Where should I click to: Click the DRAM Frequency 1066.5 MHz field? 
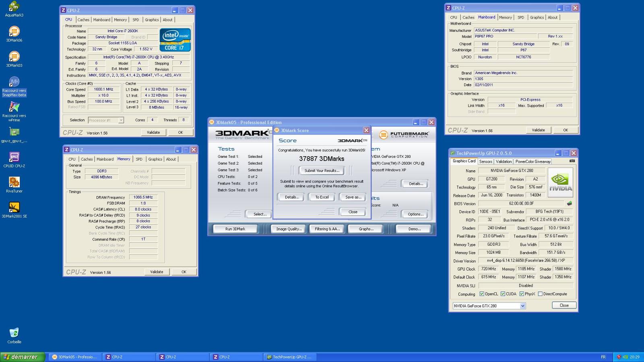(143, 197)
